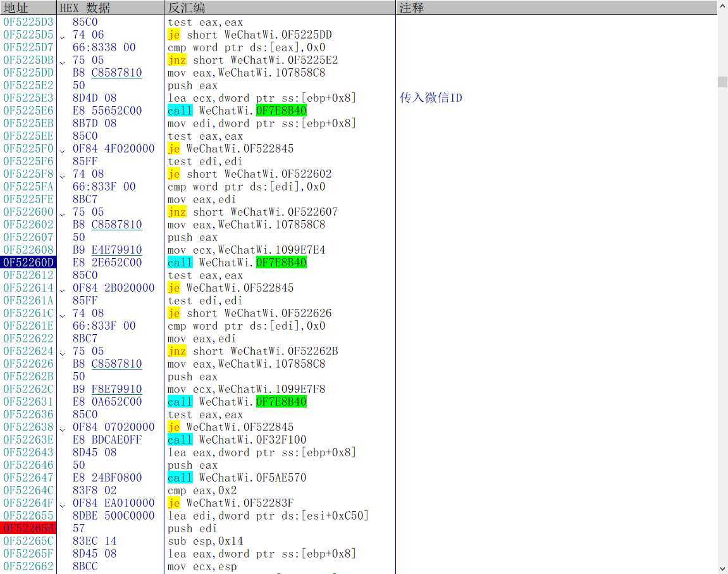Click jump arrow beside address 0F5225D5
This screenshot has height=574, width=728.
click(x=62, y=36)
